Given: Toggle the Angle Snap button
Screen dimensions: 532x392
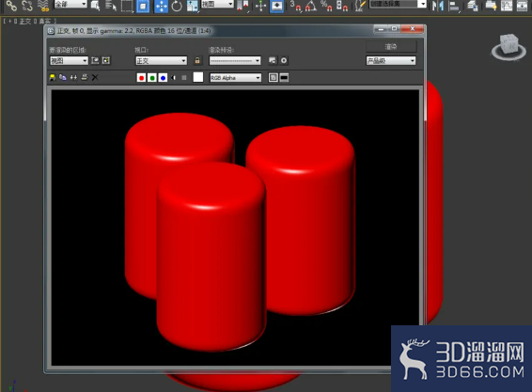Looking at the screenshot, I should [311, 6].
